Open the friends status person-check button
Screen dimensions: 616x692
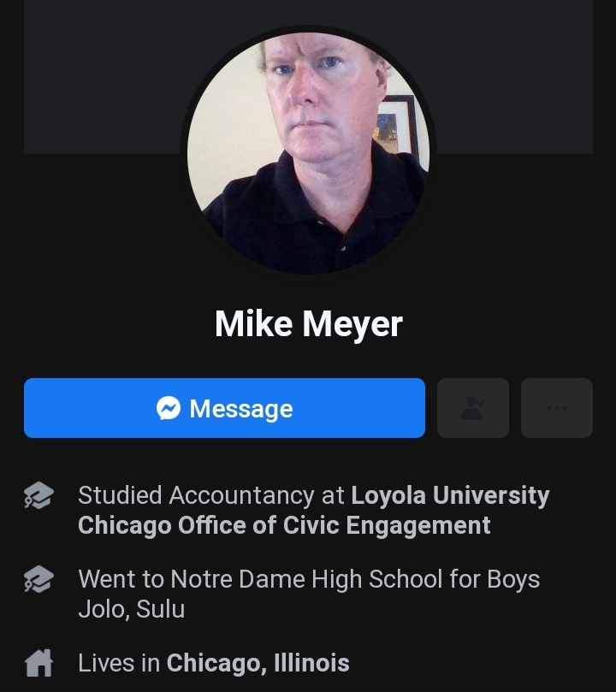point(472,408)
